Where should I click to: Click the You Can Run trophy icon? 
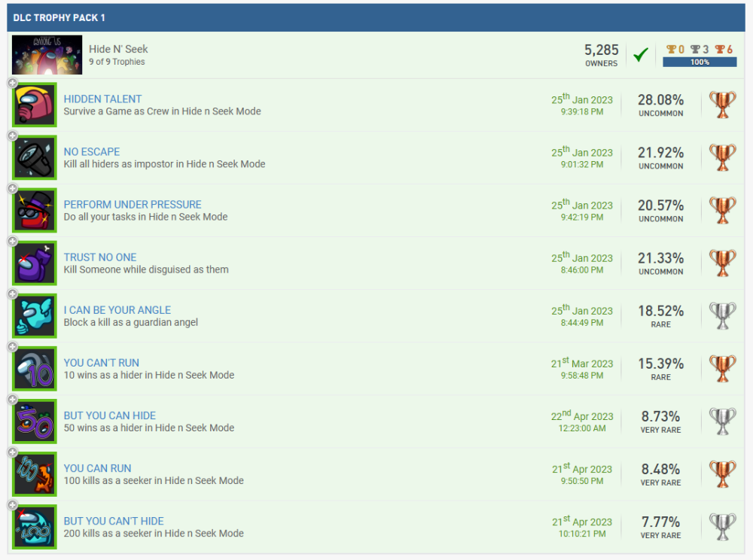coord(35,474)
